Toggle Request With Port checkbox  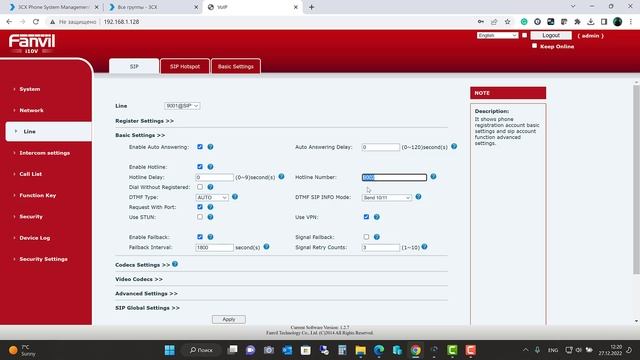coord(200,207)
